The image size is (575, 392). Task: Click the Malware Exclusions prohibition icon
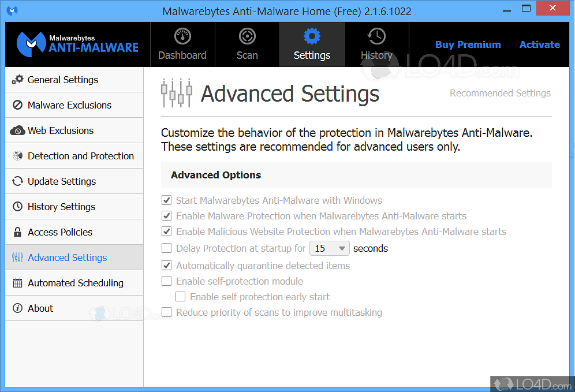tap(17, 105)
